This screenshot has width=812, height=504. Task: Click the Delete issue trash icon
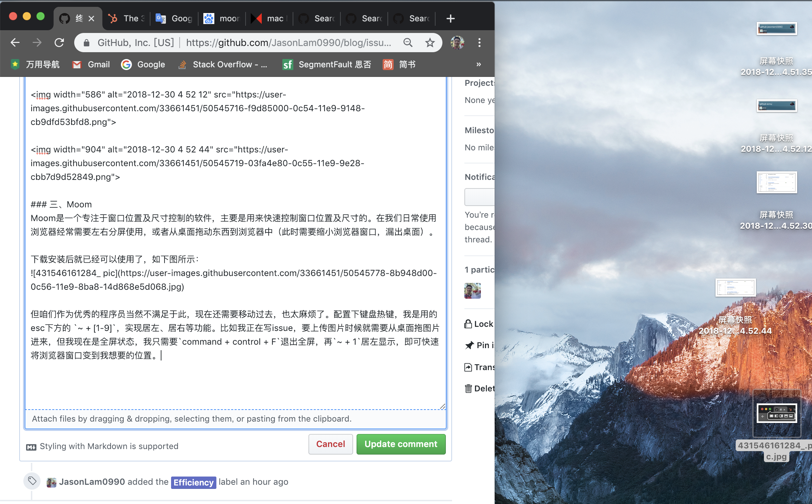click(468, 389)
